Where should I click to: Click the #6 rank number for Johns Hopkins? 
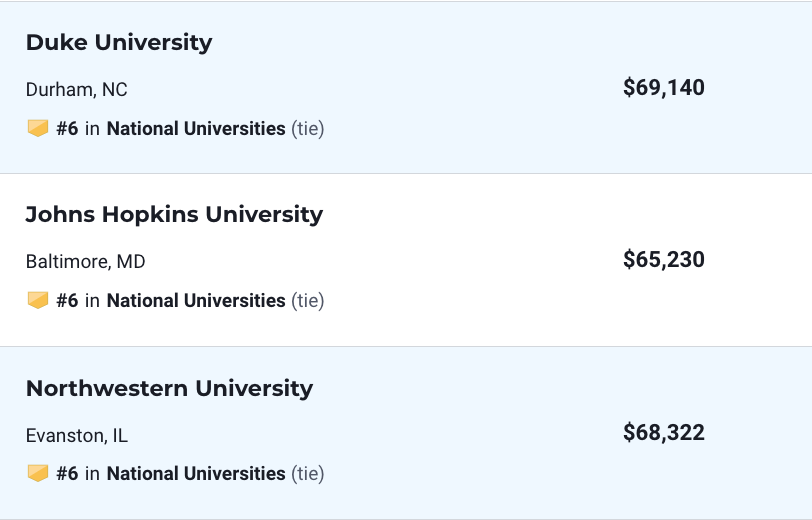tap(67, 300)
